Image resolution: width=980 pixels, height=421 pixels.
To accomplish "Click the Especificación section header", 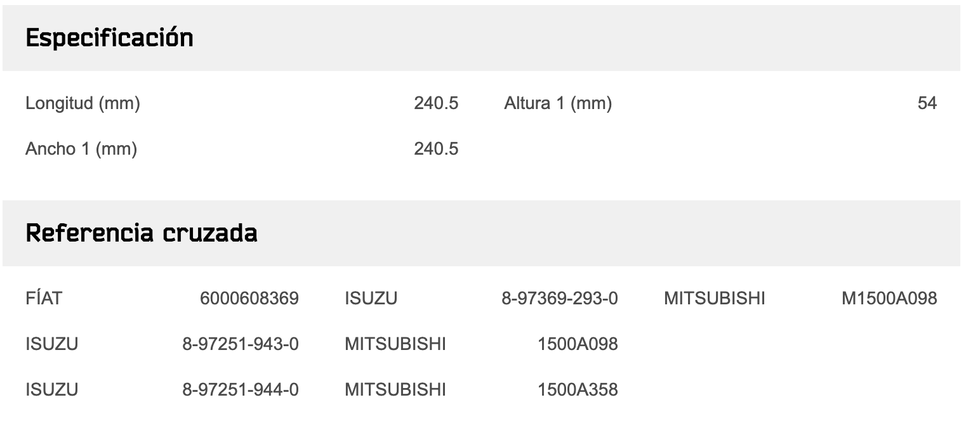I will [109, 39].
